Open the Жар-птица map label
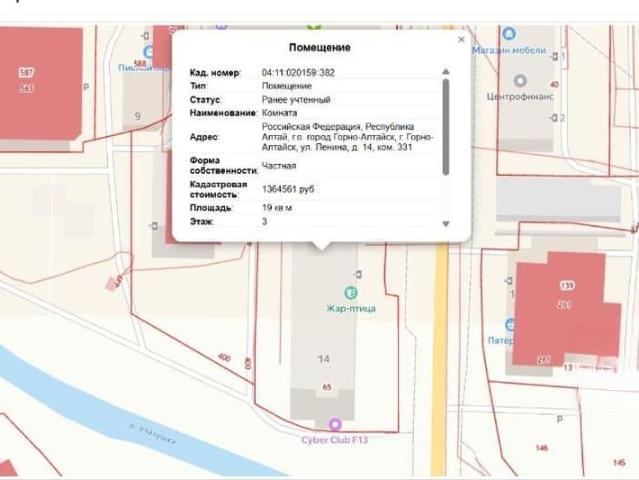 (351, 308)
